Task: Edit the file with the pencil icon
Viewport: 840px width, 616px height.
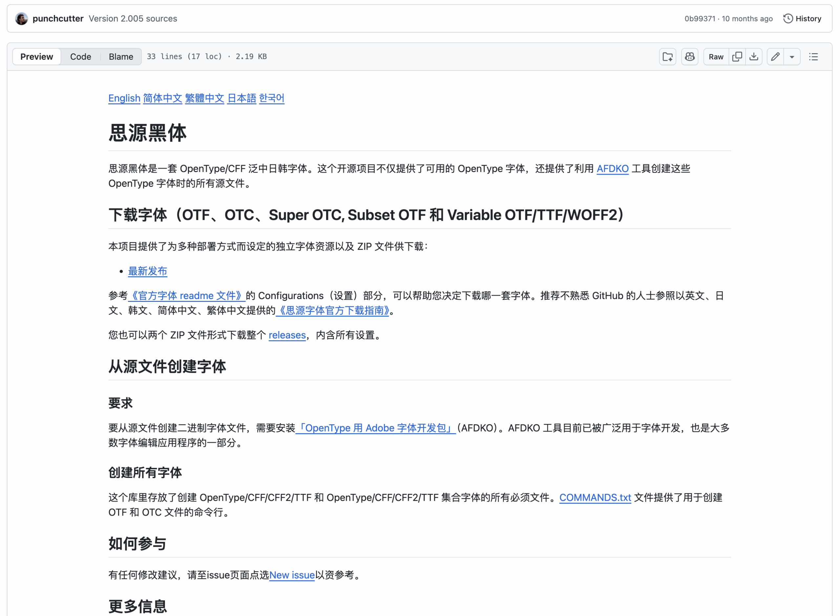Action: click(775, 57)
